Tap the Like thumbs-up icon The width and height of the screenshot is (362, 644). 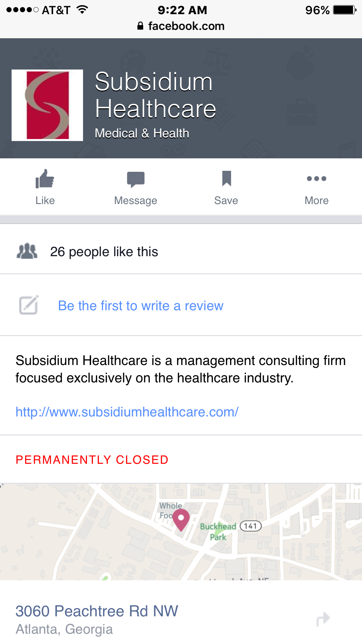click(x=45, y=179)
